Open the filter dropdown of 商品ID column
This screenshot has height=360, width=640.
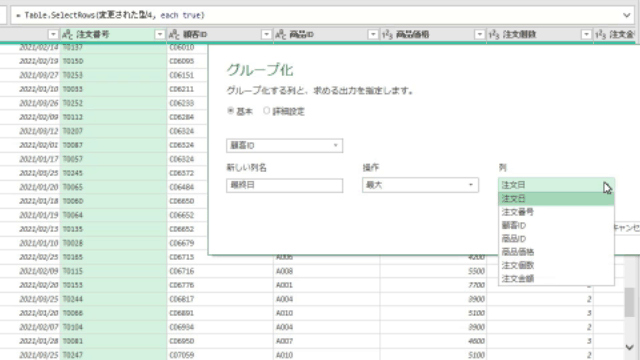tap(373, 35)
